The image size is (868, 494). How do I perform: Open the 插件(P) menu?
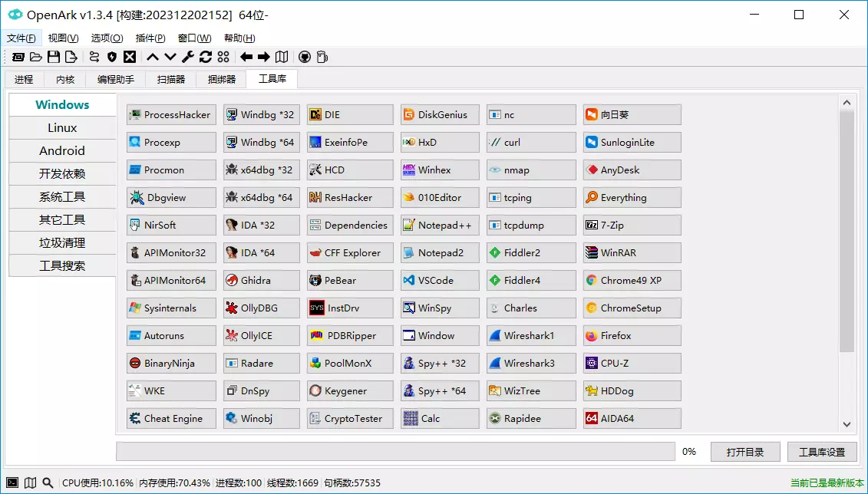pyautogui.click(x=150, y=38)
